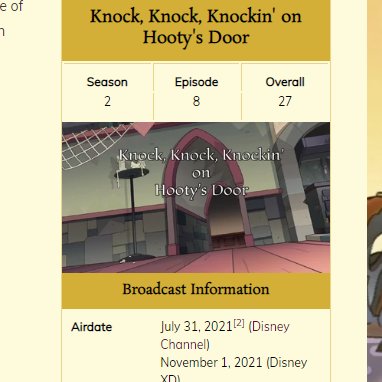Open citation reference [2] beside the airdate
This screenshot has width=382, height=382.
[239, 323]
